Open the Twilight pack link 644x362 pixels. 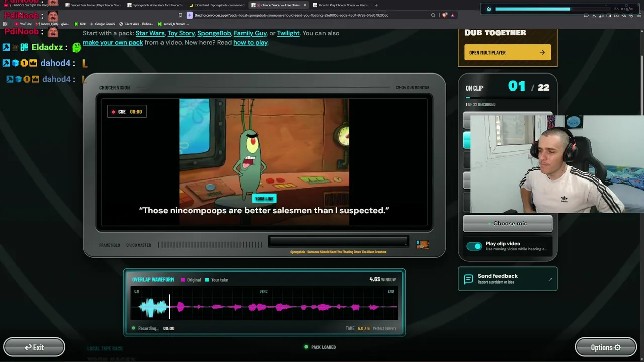pos(288,33)
